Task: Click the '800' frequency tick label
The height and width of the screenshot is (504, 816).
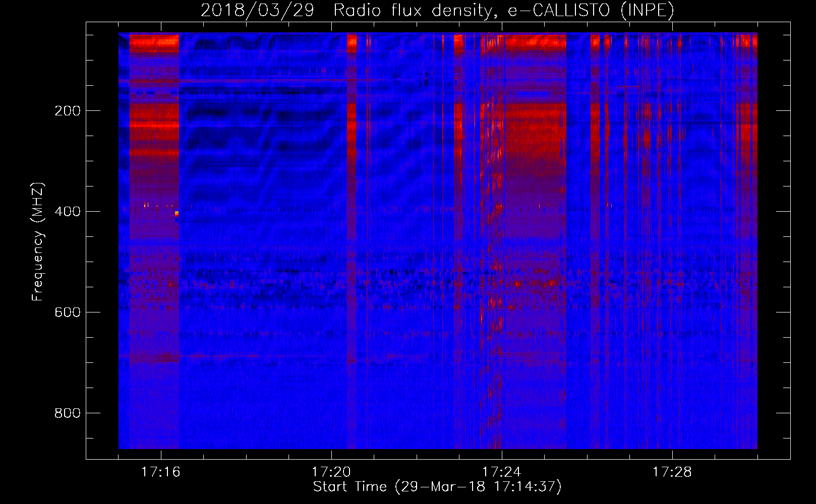Action: [x=68, y=413]
